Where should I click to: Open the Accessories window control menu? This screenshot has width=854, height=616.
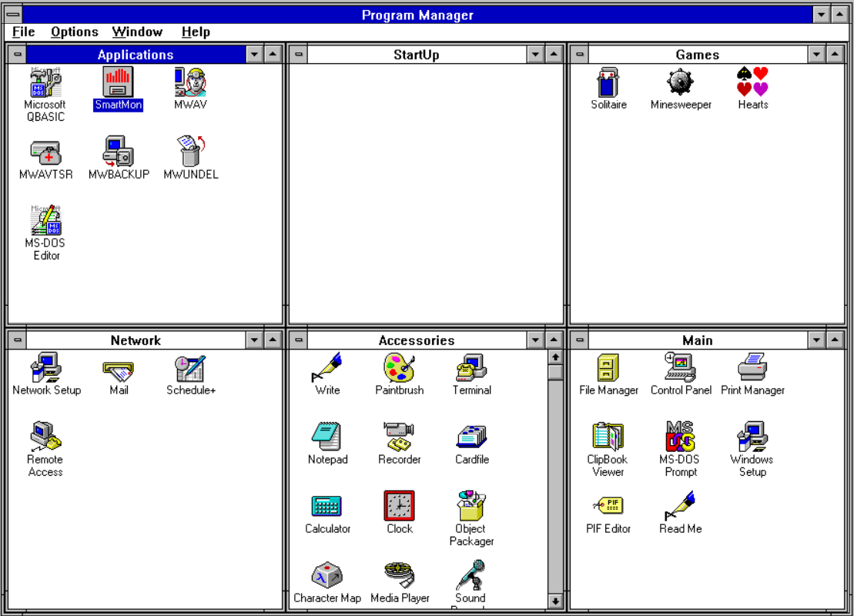click(x=299, y=340)
